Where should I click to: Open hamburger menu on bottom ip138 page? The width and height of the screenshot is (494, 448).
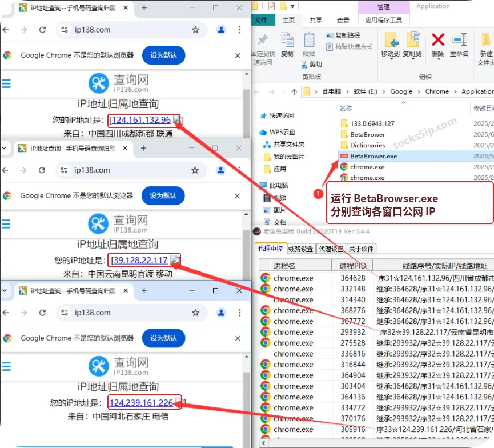pos(6,366)
